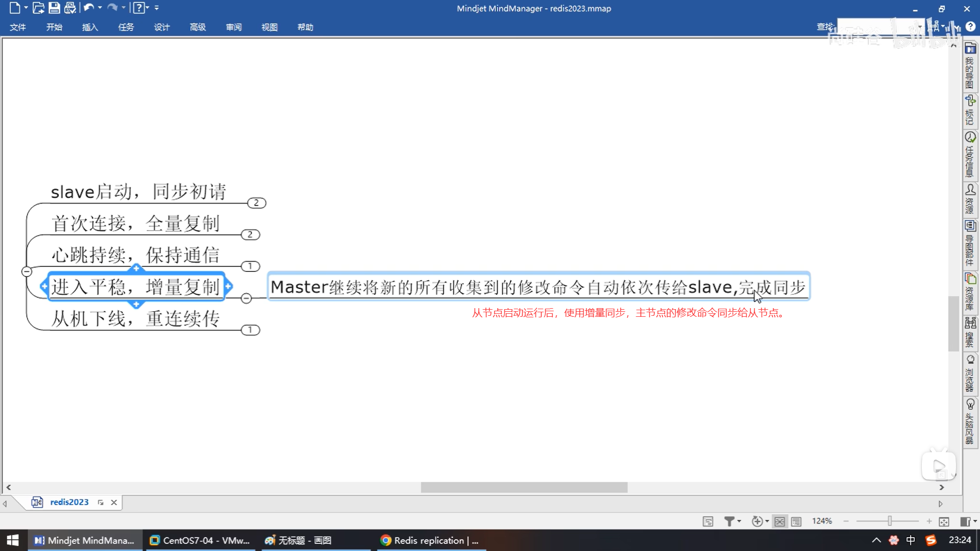
Task: Open the status bar filter dropdown arrow
Action: pos(739,521)
